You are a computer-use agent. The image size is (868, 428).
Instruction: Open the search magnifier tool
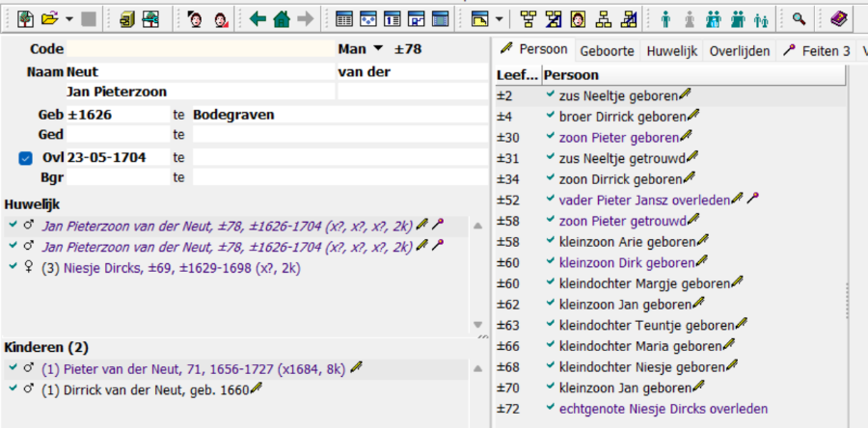pyautogui.click(x=799, y=18)
